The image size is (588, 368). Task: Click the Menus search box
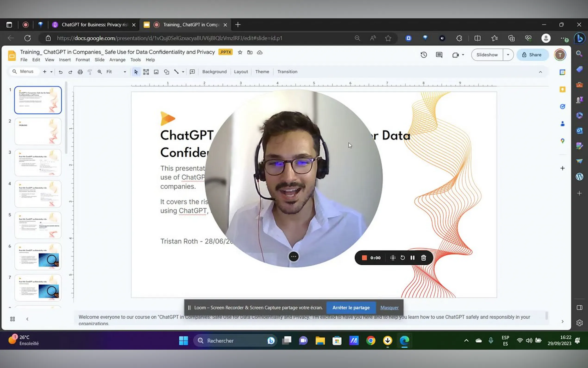coord(24,72)
